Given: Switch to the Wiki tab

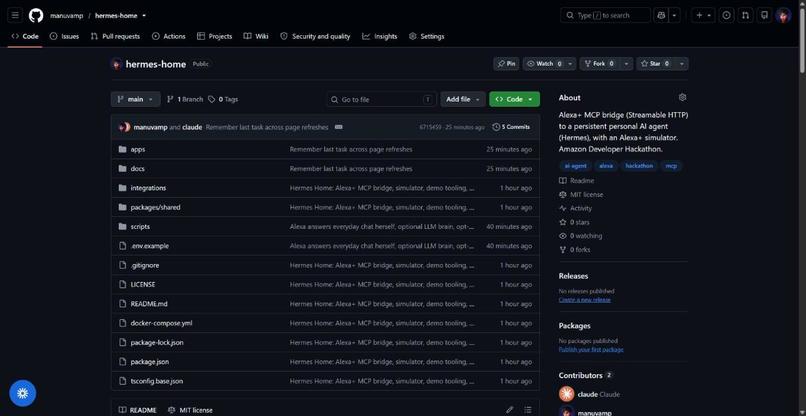Looking at the screenshot, I should click(x=256, y=37).
